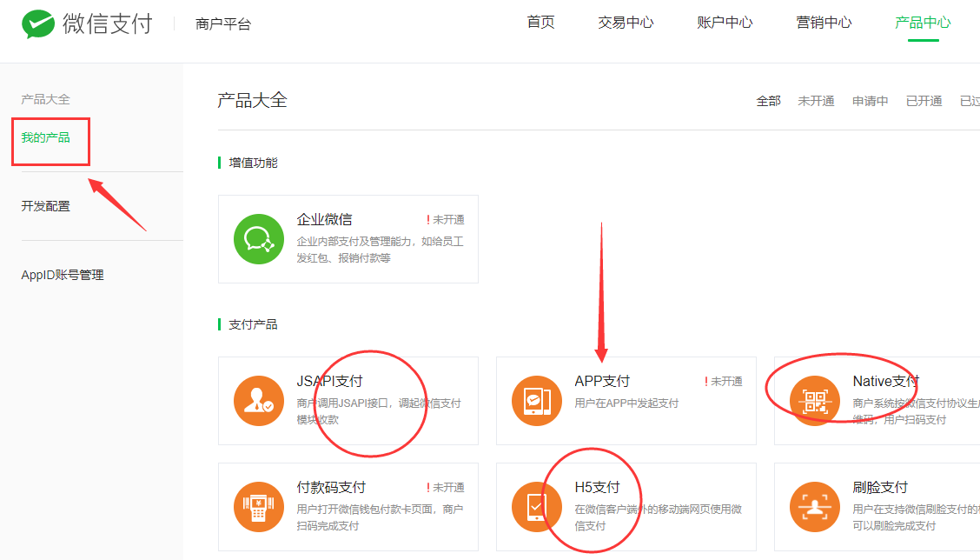Image resolution: width=980 pixels, height=560 pixels.
Task: Show only 未开通 products
Action: [x=816, y=101]
